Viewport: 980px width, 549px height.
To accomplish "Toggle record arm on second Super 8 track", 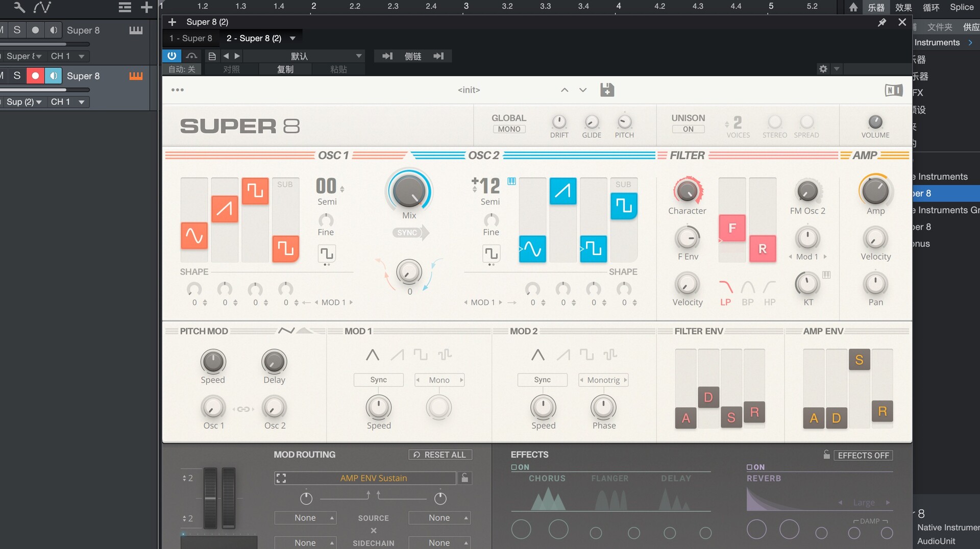I will click(35, 76).
